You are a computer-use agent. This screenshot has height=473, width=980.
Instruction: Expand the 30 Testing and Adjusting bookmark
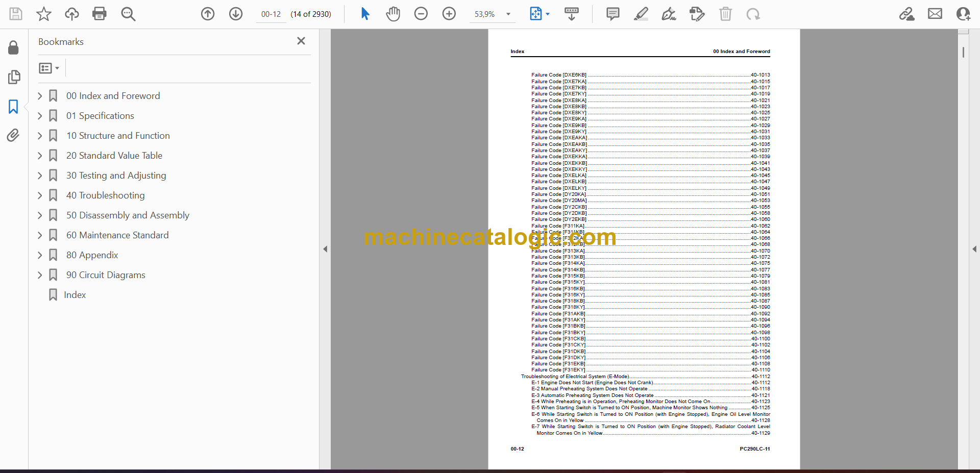pyautogui.click(x=40, y=176)
